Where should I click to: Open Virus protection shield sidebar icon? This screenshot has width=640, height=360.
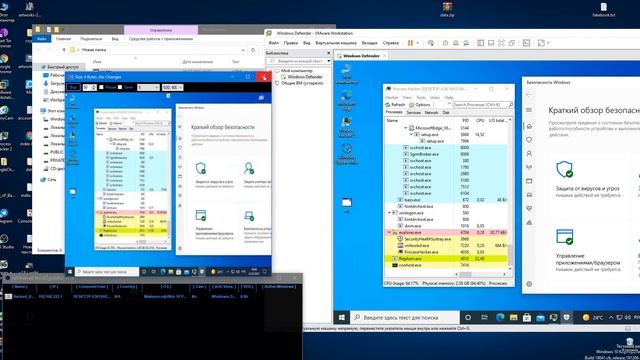[x=529, y=140]
